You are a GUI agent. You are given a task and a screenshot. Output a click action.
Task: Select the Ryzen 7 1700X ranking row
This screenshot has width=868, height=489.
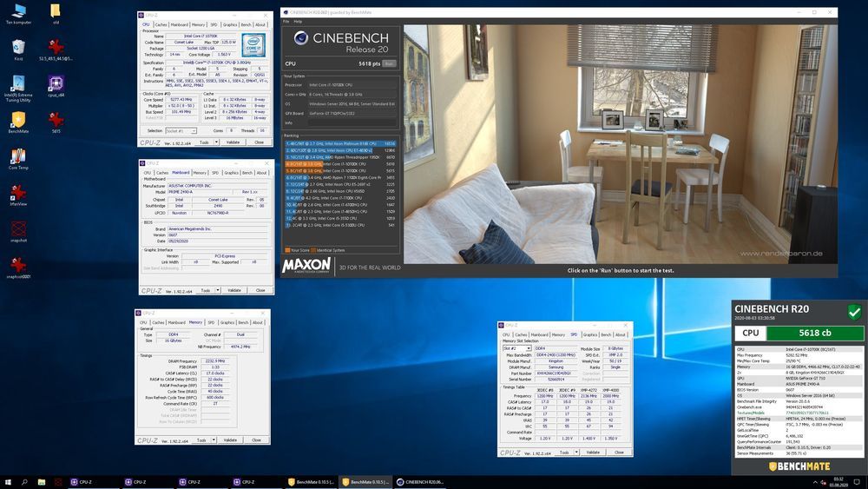340,178
